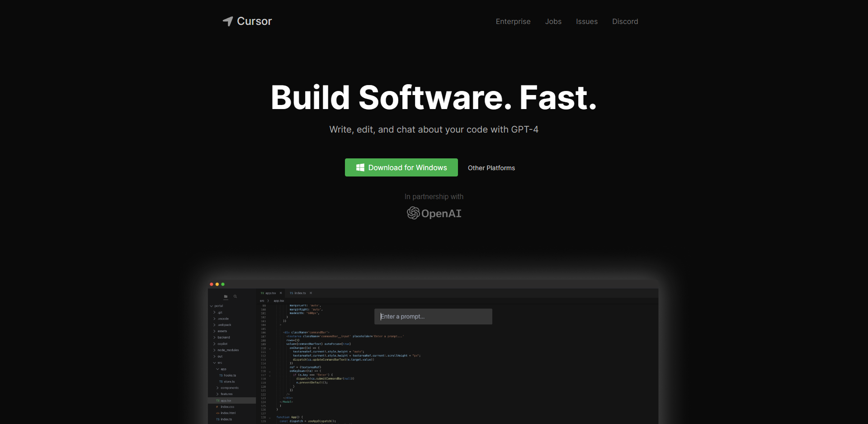868x424 pixels.
Task: Click the fold arrow at line 128
Action: coord(270,418)
